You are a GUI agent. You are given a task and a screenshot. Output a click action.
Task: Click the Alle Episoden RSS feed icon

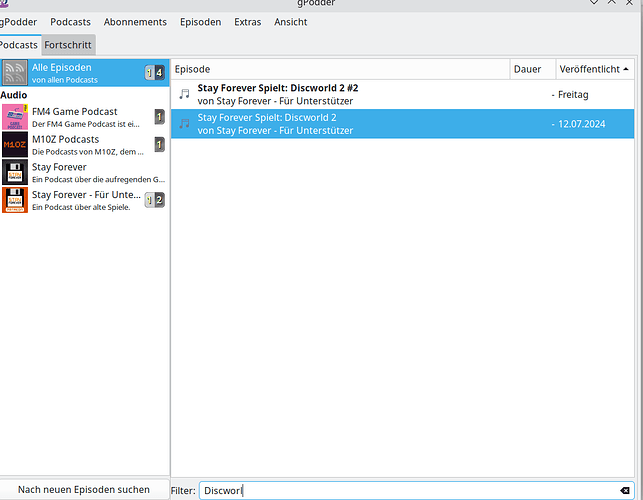tap(15, 73)
